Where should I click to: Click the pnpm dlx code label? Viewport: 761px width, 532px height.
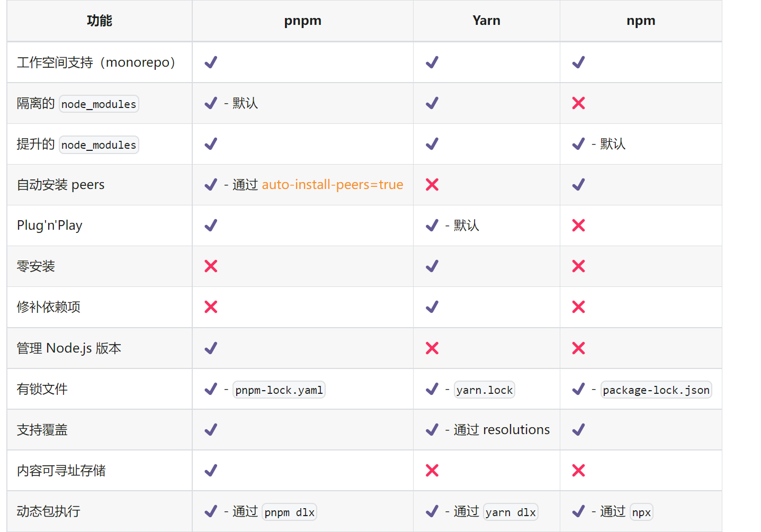[x=290, y=512]
